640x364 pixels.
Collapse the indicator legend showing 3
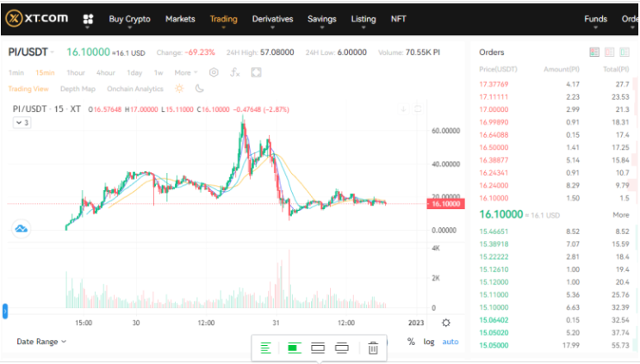22,123
